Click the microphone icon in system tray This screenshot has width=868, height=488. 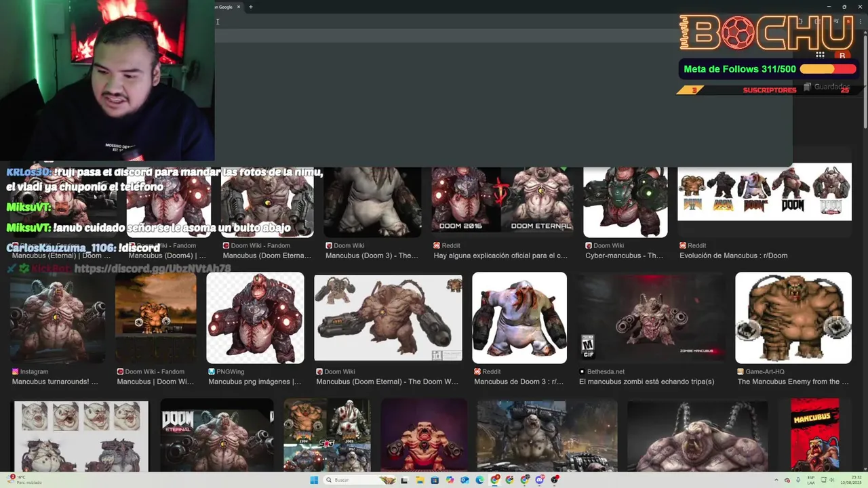point(798,480)
